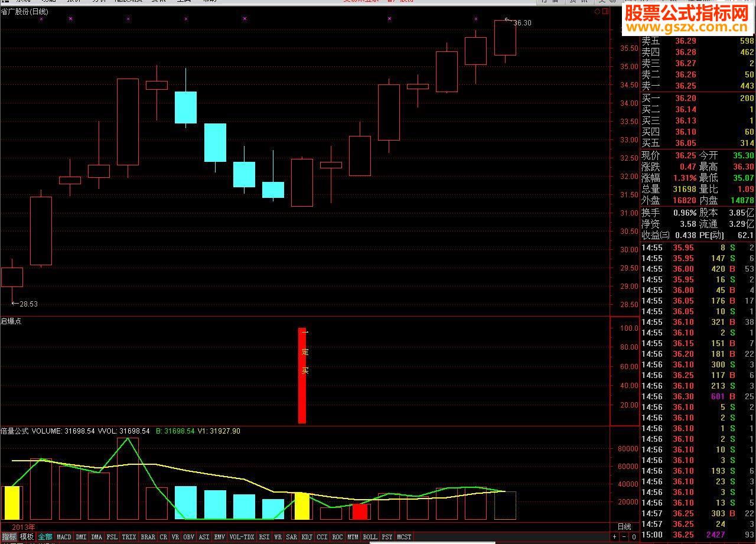
Task: Switch to VOL-TDX volume indicator
Action: 242,537
